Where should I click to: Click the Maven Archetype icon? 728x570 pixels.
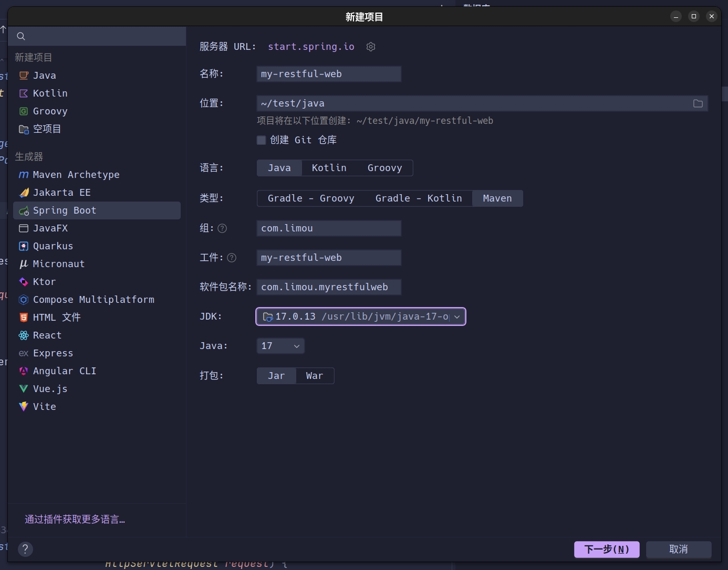pos(24,175)
